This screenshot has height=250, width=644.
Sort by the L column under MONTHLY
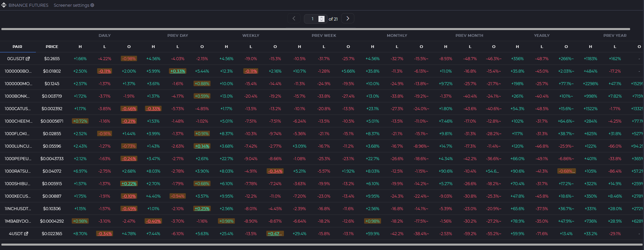pyautogui.click(x=397, y=47)
